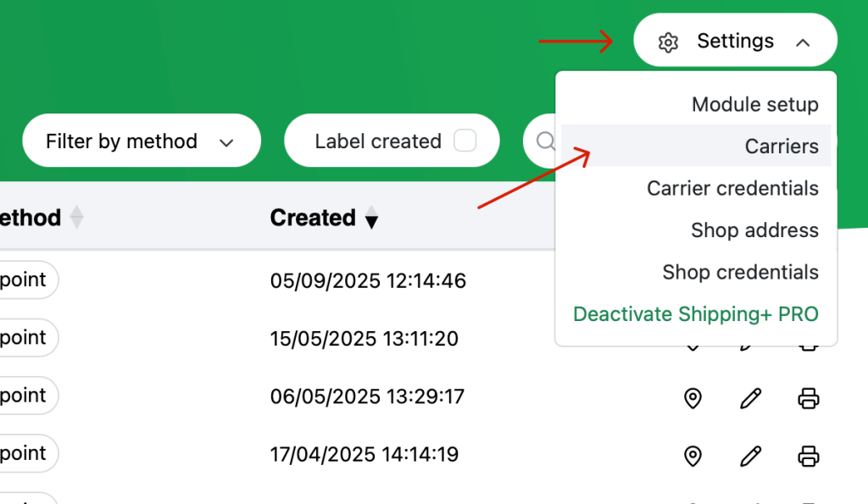Image resolution: width=868 pixels, height=504 pixels.
Task: Edit the 06/05/2025 13:29:17 order with the pencil icon
Action: (751, 398)
